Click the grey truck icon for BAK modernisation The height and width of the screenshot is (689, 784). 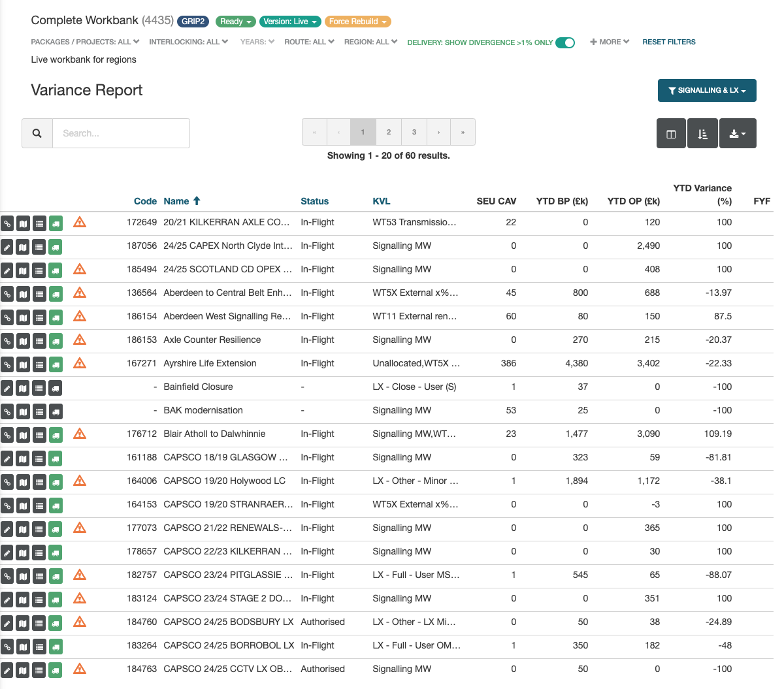click(x=56, y=411)
